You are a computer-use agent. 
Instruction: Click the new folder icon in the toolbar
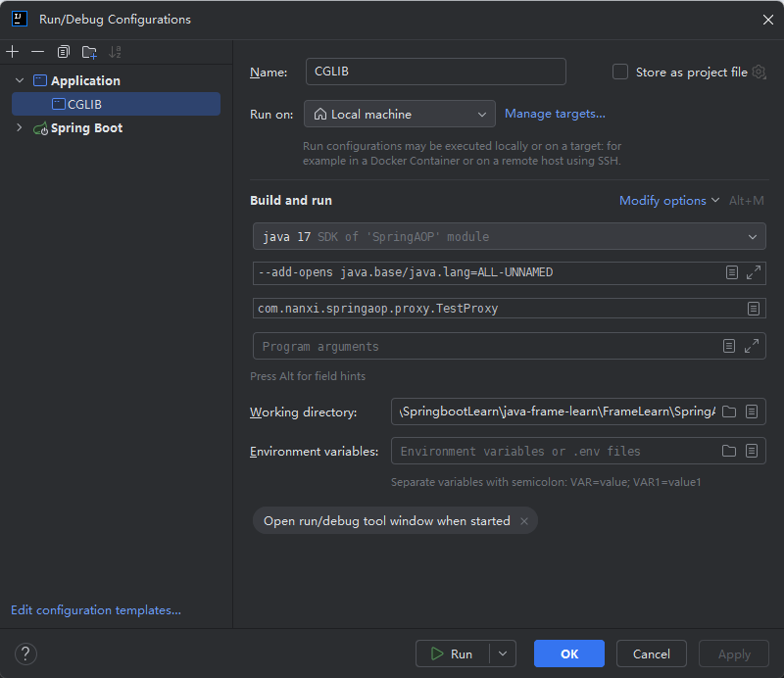89,52
